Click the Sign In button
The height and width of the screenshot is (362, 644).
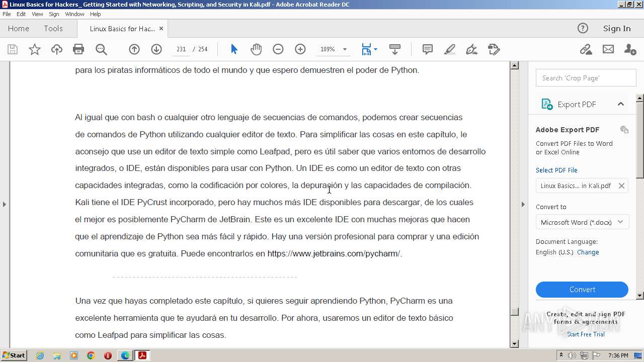[617, 28]
